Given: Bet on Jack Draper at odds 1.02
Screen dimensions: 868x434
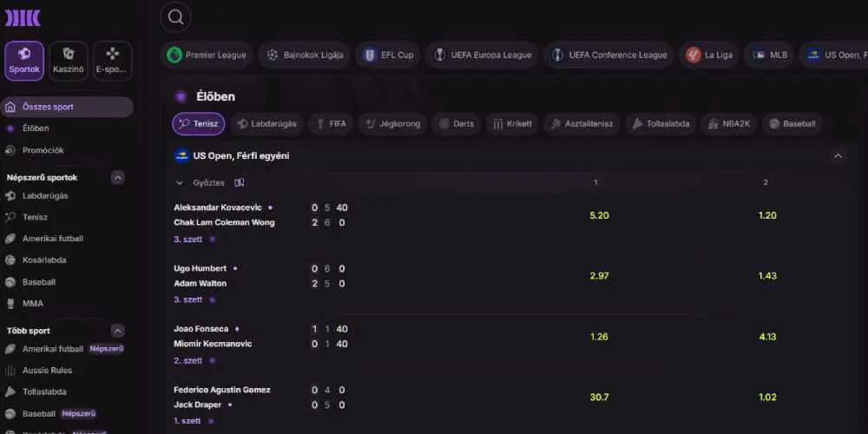Looking at the screenshot, I should (767, 397).
